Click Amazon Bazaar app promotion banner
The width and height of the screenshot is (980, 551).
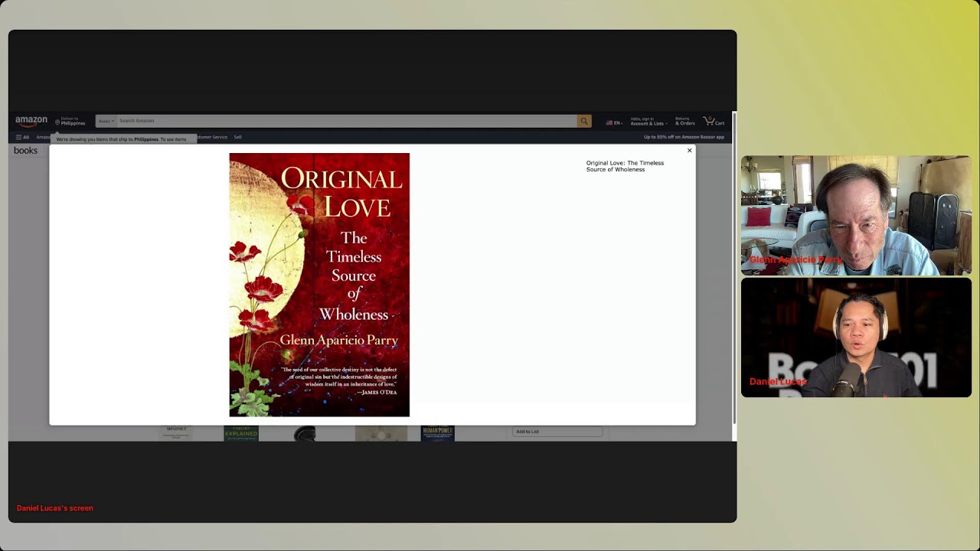click(684, 137)
